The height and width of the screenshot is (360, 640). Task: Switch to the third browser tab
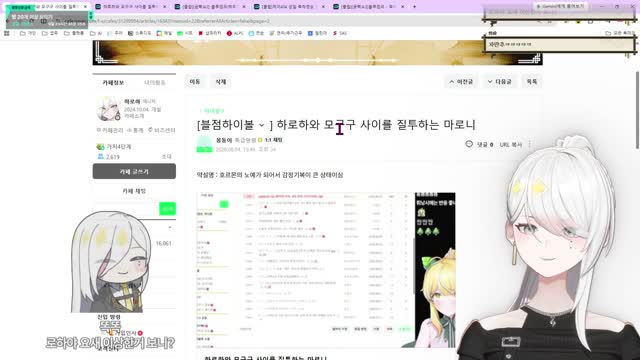(209, 7)
